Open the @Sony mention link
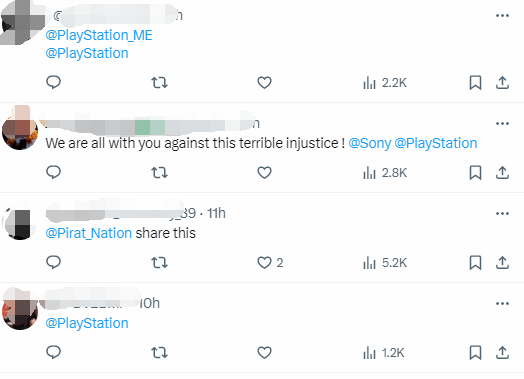 pos(370,143)
